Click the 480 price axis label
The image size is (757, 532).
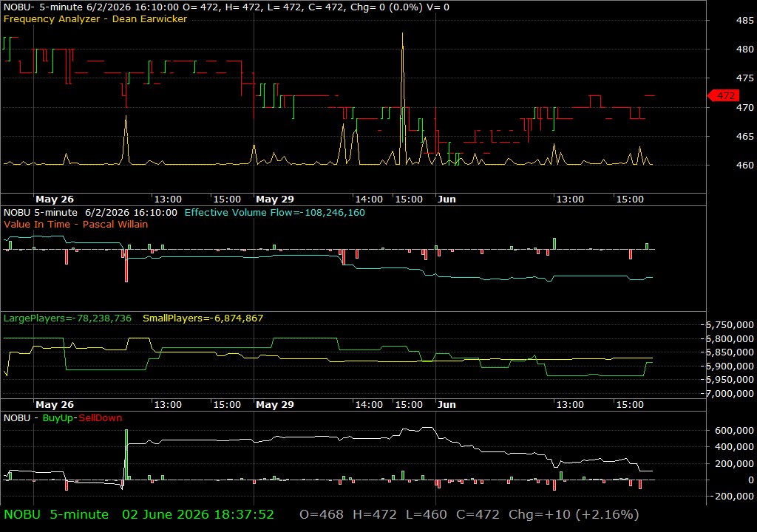(744, 50)
